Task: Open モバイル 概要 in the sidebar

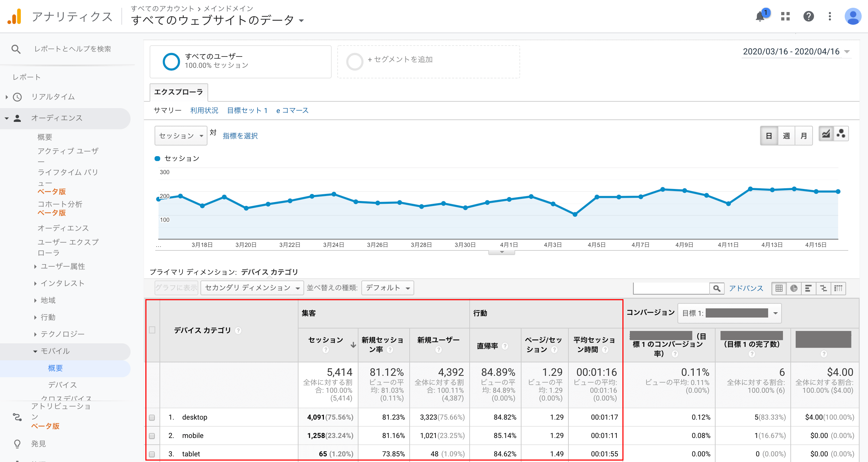Action: click(55, 368)
